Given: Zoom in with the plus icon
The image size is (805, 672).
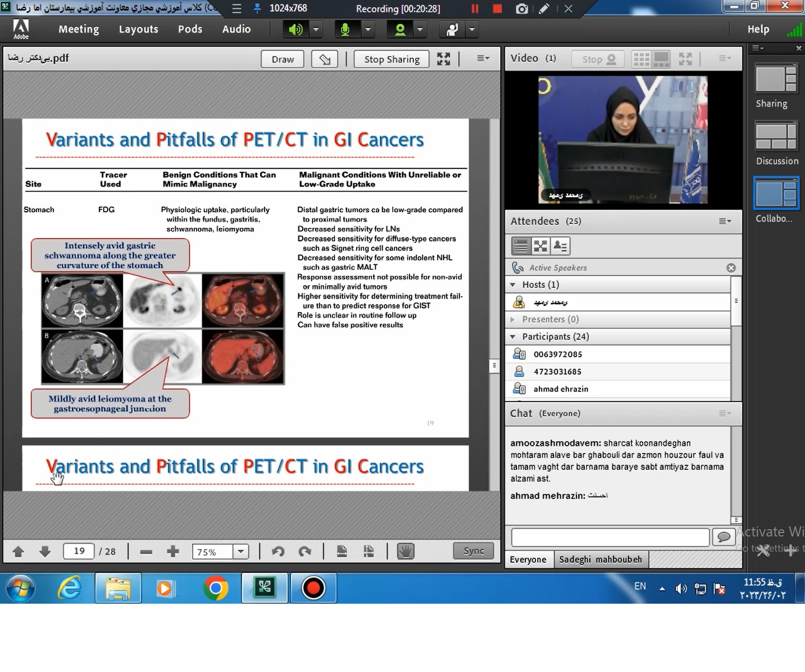Looking at the screenshot, I should 173,552.
